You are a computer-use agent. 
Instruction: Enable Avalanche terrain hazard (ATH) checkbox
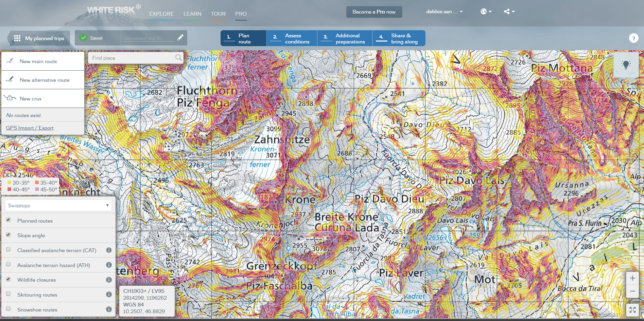point(8,264)
